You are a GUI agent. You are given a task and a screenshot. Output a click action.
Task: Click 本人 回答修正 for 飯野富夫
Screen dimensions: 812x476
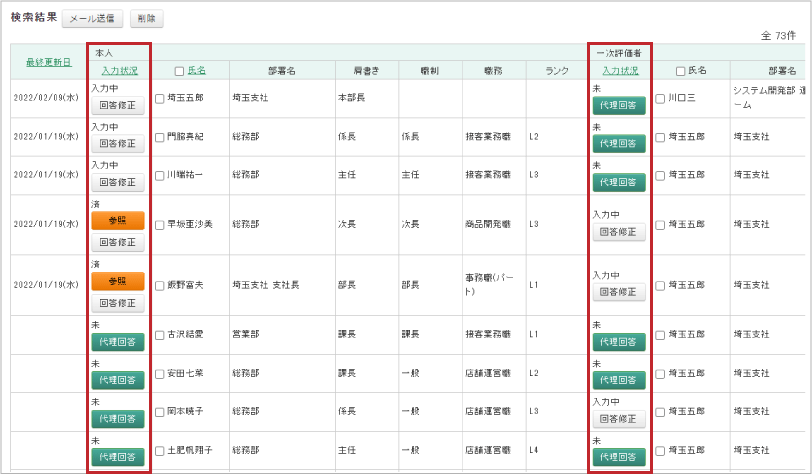tap(118, 303)
